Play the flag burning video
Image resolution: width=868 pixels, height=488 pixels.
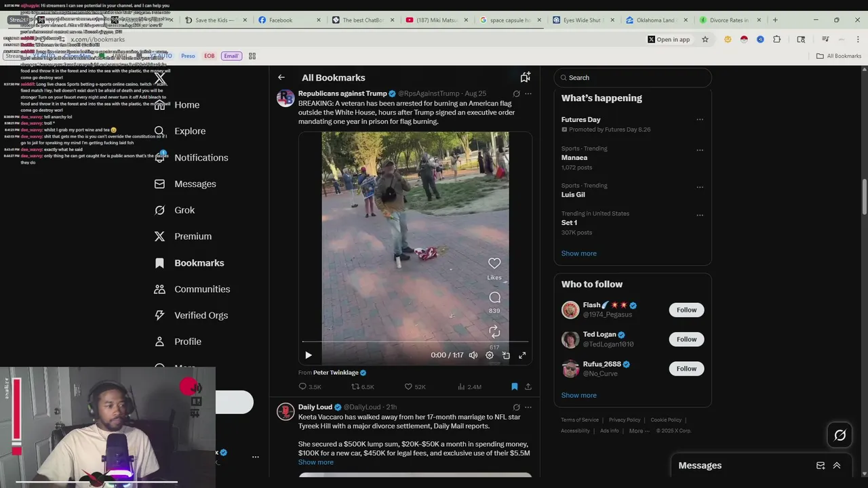tap(309, 355)
